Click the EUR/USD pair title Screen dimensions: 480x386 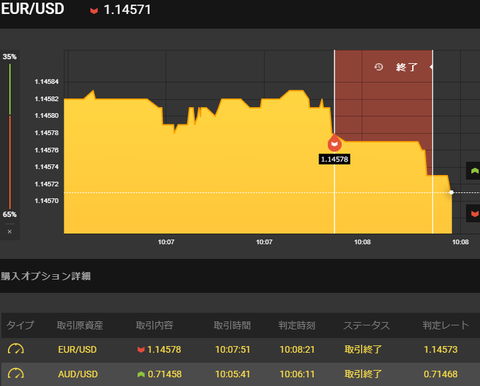[32, 9]
